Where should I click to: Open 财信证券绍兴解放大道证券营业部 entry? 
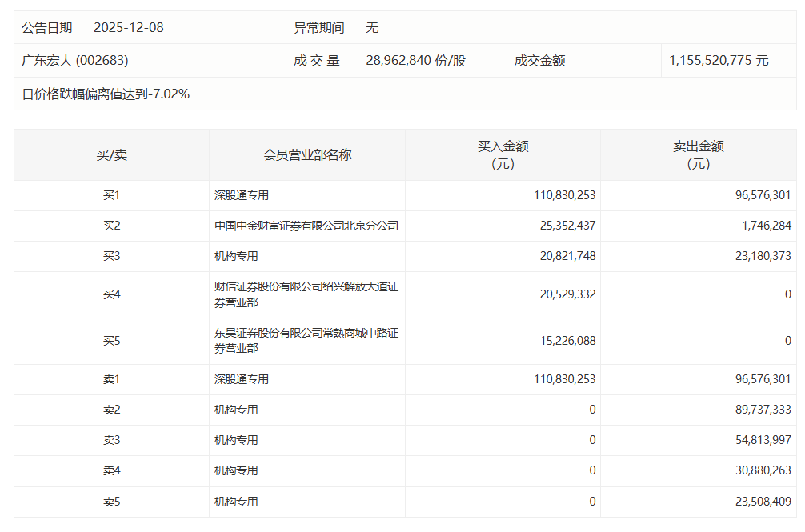[x=306, y=294]
